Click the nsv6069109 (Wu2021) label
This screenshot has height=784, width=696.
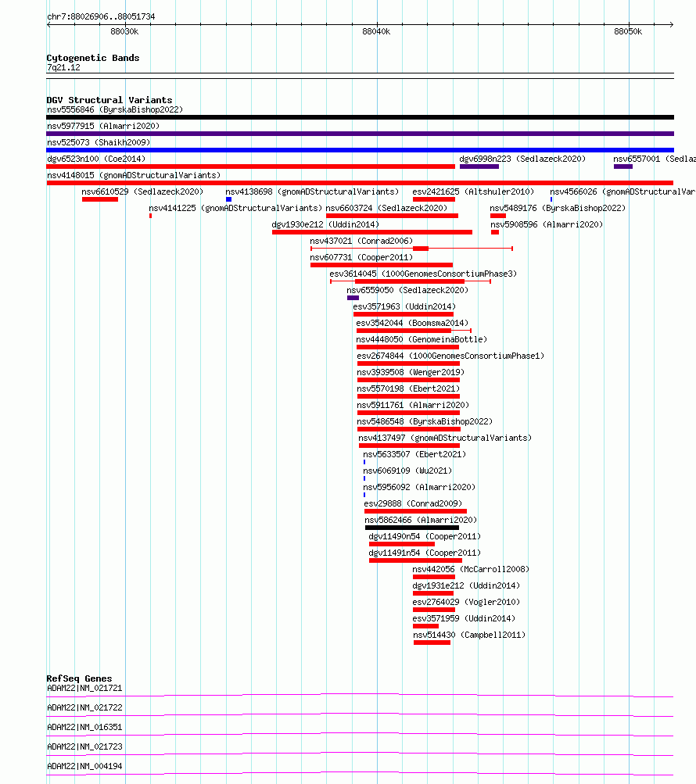pyautogui.click(x=407, y=471)
